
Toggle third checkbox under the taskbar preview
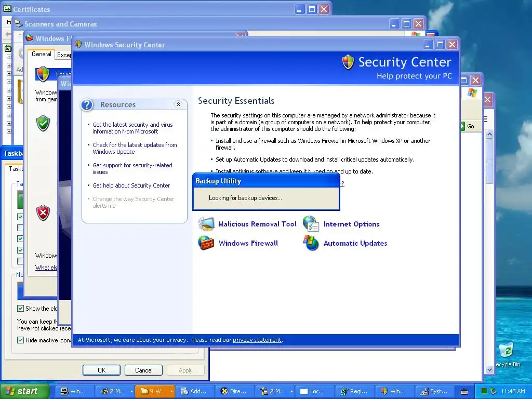[20, 239]
